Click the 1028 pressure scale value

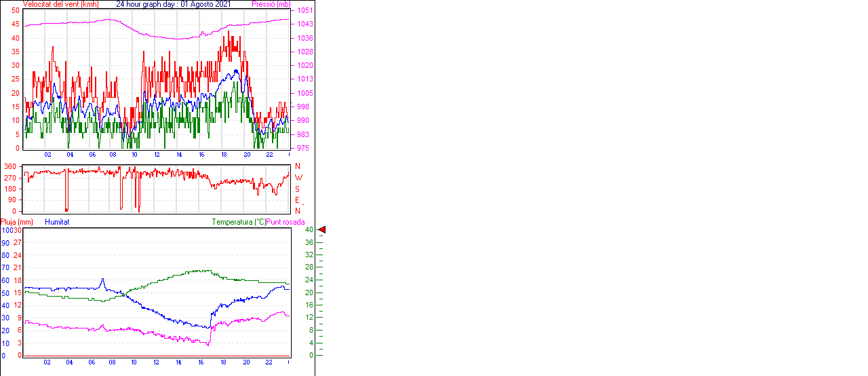[x=304, y=52]
